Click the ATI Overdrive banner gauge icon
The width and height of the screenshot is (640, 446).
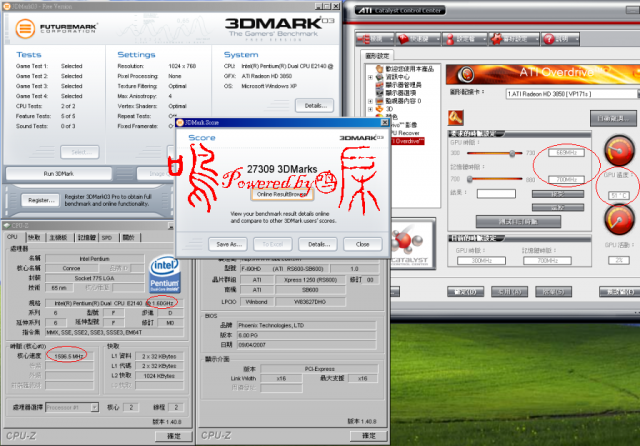466,74
